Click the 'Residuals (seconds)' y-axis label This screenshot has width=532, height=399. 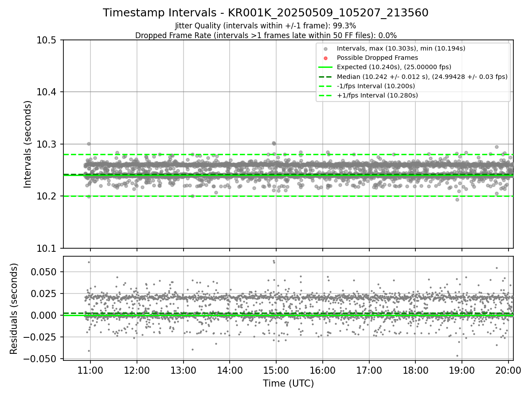pyautogui.click(x=14, y=309)
